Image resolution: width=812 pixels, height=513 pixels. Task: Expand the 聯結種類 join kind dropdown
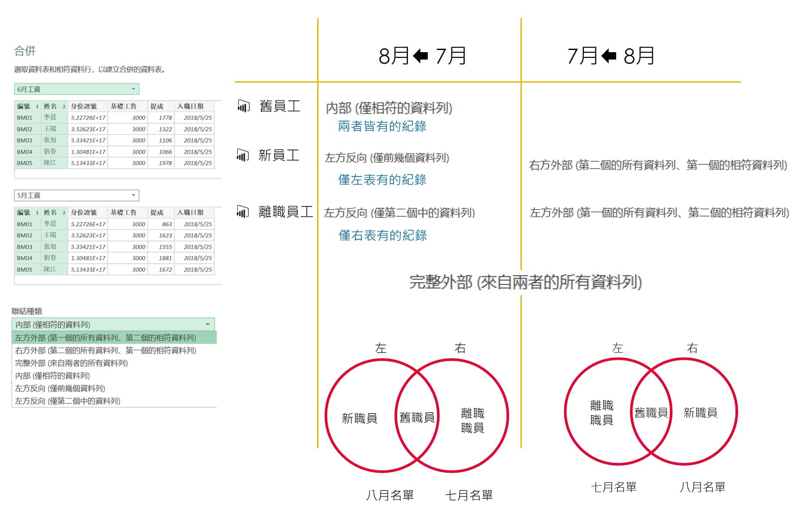[x=208, y=324]
